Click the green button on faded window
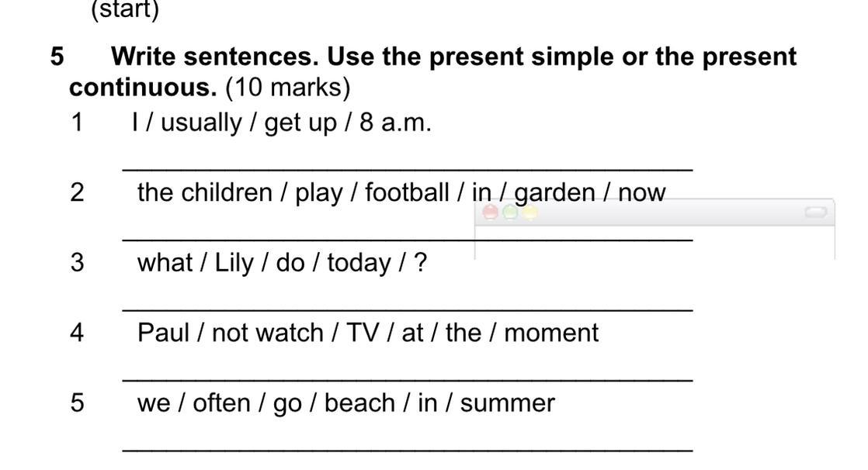This screenshot has width=868, height=470. point(510,213)
